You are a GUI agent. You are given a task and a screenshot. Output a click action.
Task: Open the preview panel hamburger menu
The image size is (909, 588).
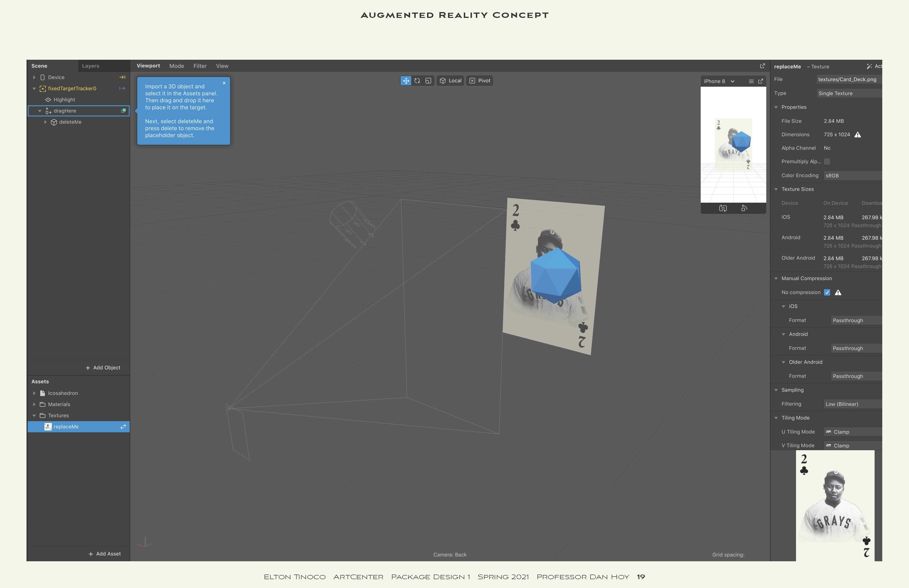click(x=751, y=81)
